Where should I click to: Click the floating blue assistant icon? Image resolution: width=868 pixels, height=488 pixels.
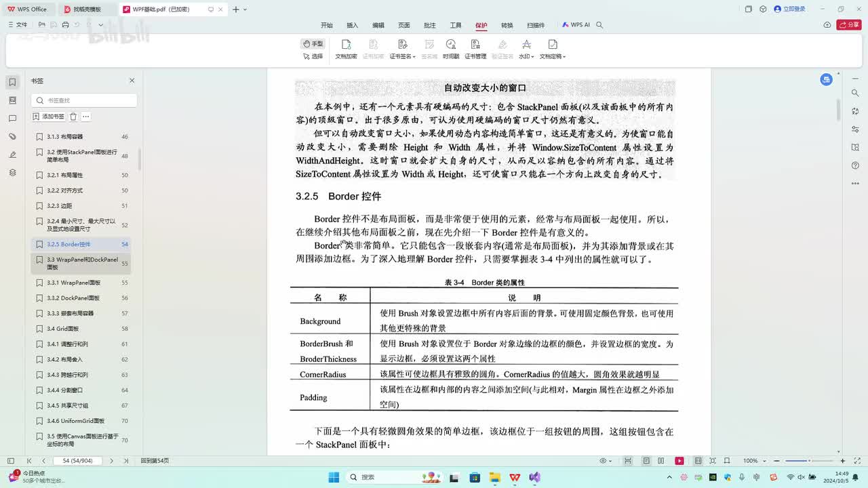pyautogui.click(x=826, y=79)
